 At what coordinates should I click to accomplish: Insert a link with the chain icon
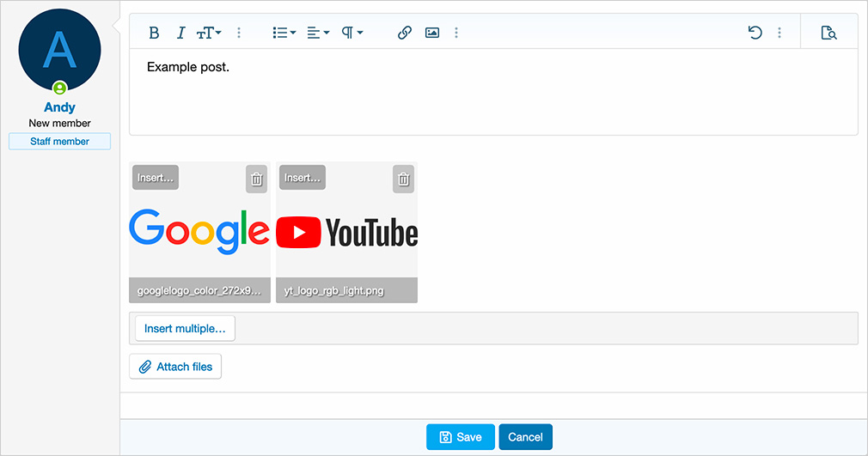[x=405, y=33]
